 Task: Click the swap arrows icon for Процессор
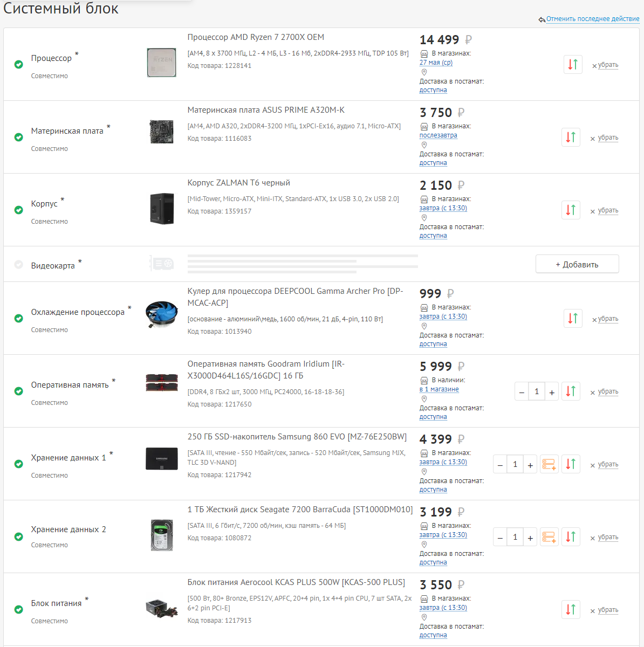click(572, 65)
